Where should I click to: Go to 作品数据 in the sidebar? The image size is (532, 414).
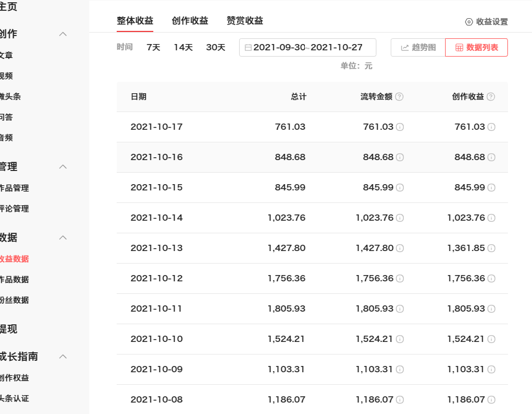[14, 280]
